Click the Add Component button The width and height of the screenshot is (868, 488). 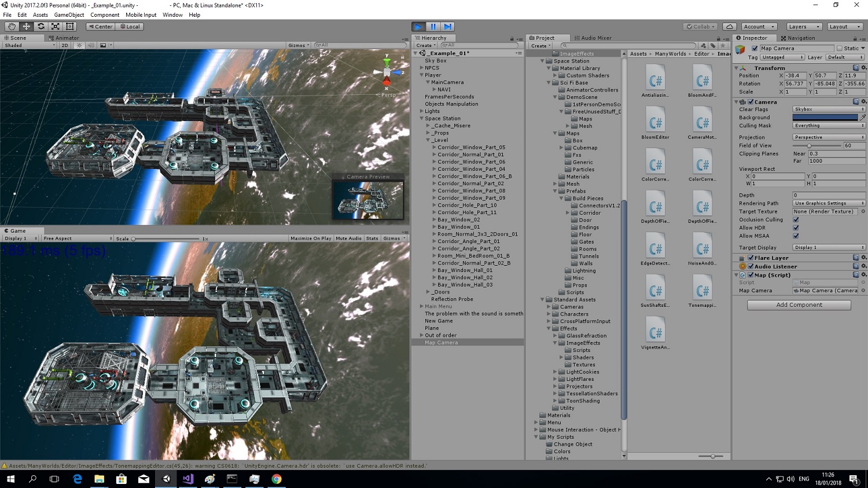click(x=799, y=304)
